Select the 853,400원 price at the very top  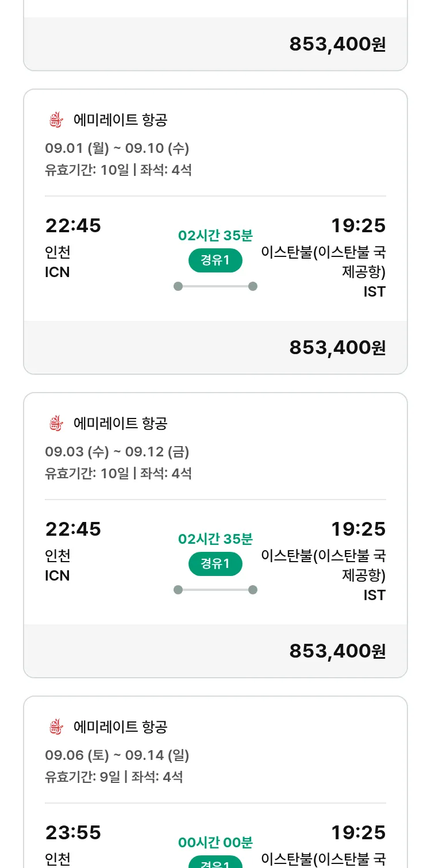pos(337,44)
